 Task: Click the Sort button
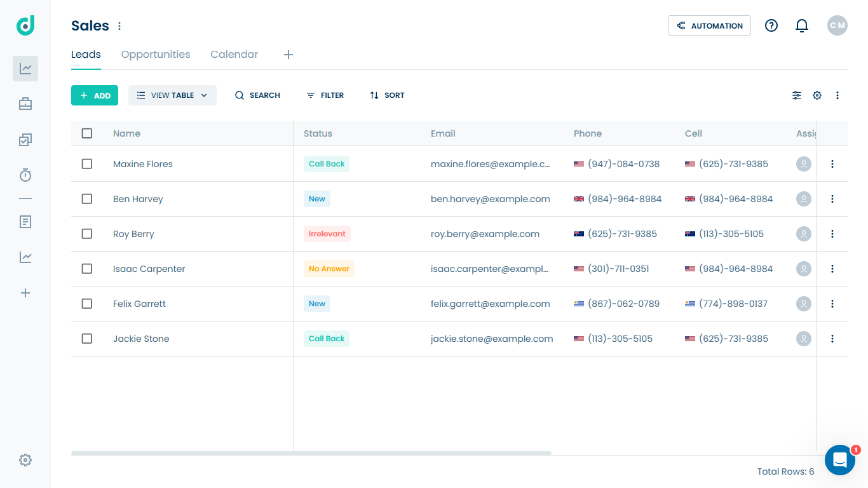387,95
